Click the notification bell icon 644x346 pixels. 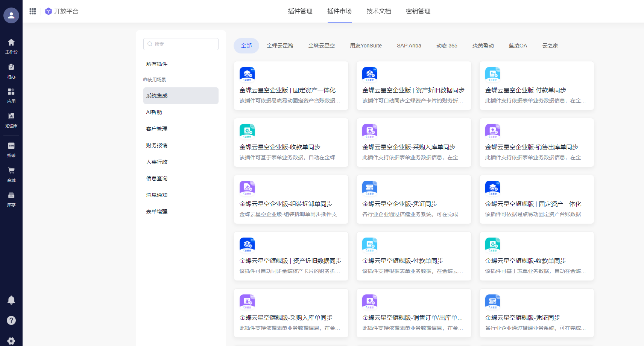pos(11,300)
